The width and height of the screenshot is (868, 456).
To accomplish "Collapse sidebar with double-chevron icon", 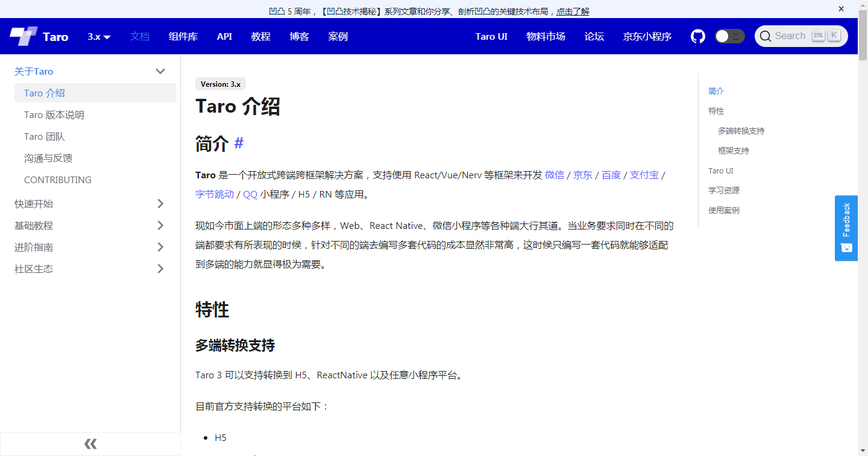I will click(90, 445).
